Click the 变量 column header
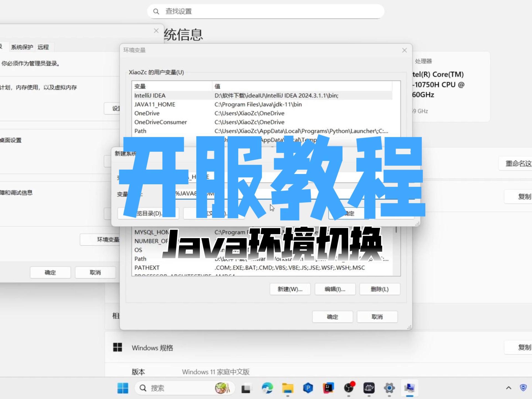 [x=172, y=86]
